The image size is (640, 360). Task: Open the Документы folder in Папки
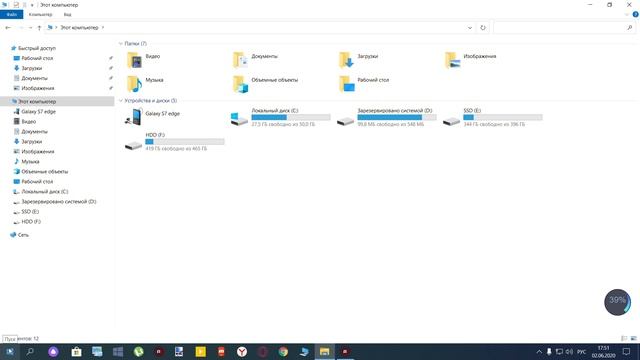pyautogui.click(x=256, y=60)
